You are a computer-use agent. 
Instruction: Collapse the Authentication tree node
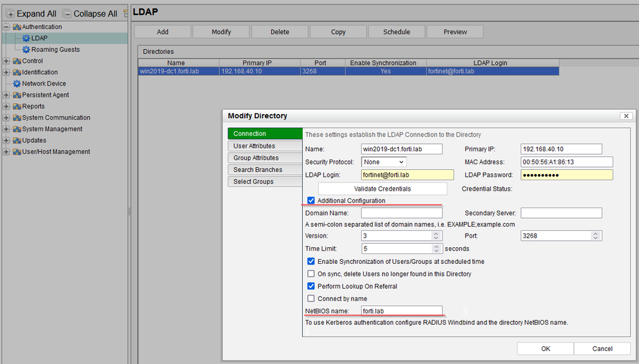click(x=6, y=27)
